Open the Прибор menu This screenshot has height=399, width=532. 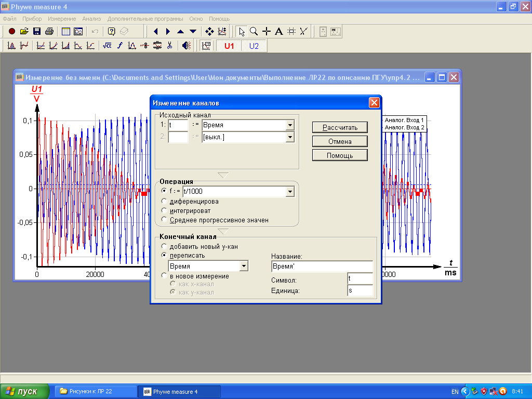pyautogui.click(x=32, y=19)
